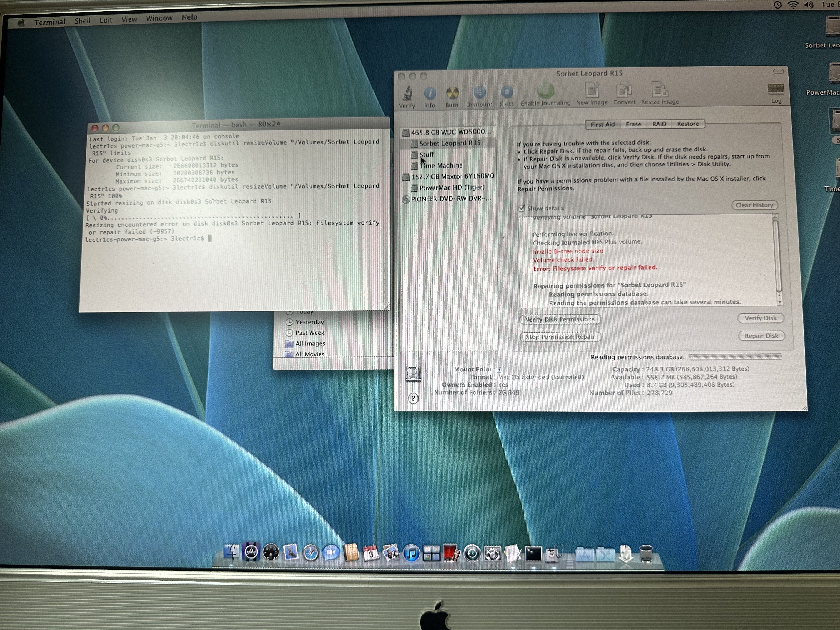Open the Restore tab

click(688, 124)
